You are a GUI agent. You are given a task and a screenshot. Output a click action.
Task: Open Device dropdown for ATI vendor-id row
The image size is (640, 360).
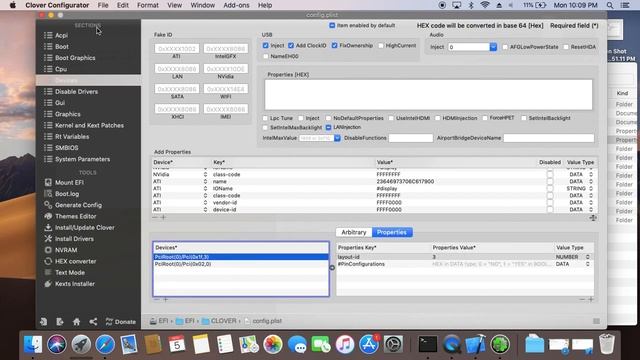click(205, 203)
